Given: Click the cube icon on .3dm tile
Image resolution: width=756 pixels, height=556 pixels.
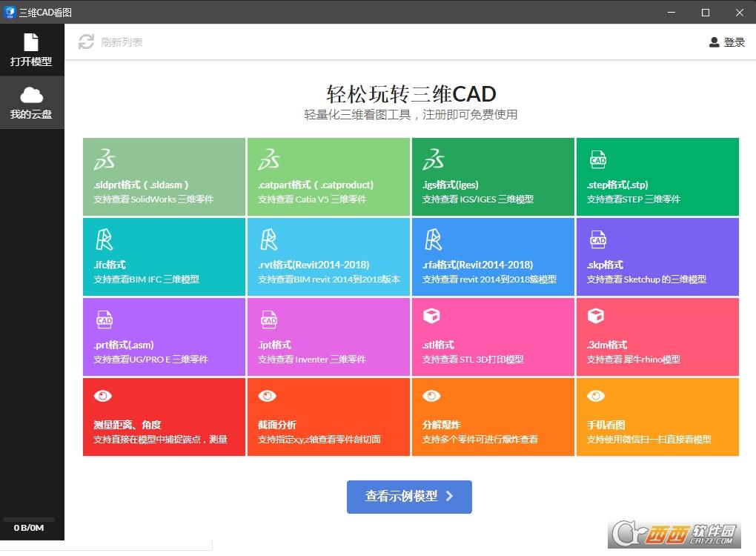Looking at the screenshot, I should [x=596, y=316].
